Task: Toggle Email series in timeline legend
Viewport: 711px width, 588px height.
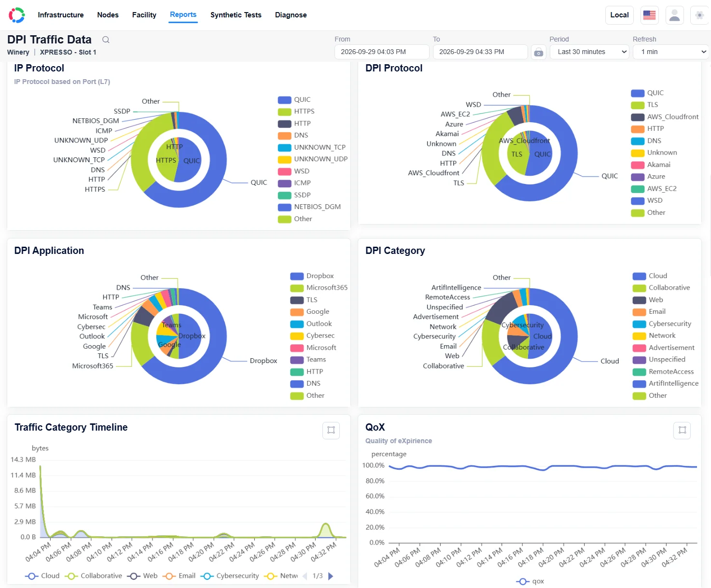Action: coord(179,576)
